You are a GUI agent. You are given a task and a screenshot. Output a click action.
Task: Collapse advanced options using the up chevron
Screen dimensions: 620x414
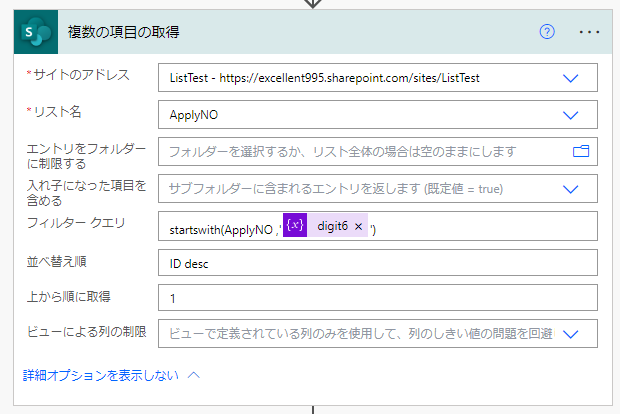tap(194, 375)
